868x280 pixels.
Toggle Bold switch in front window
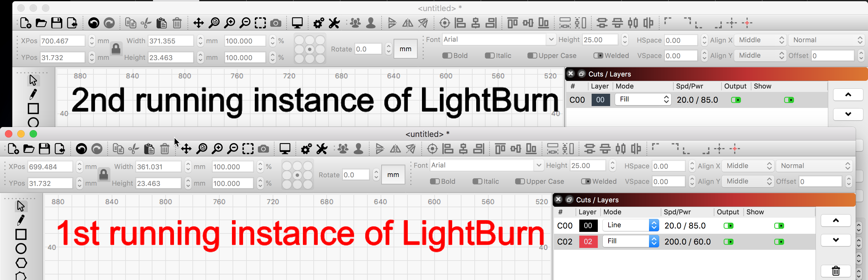pos(435,181)
